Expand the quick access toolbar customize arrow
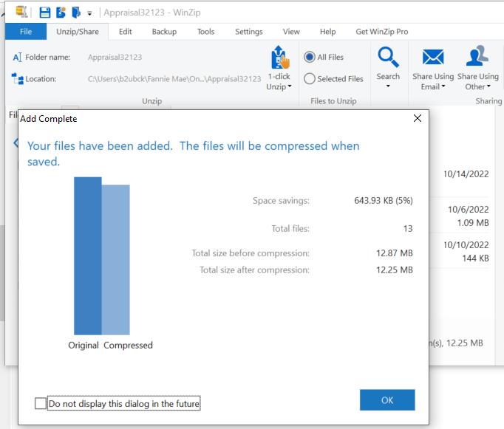Screen dimensions: 504x429 89,13
